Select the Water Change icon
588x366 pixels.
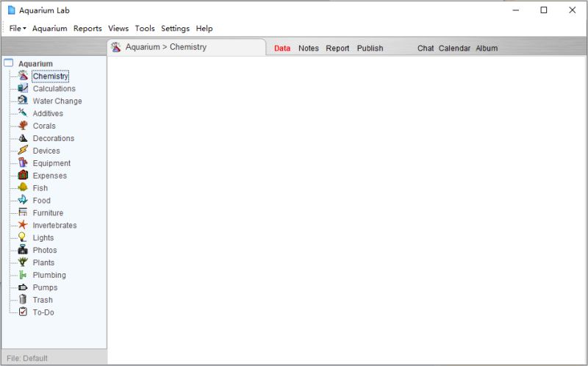[x=23, y=101]
